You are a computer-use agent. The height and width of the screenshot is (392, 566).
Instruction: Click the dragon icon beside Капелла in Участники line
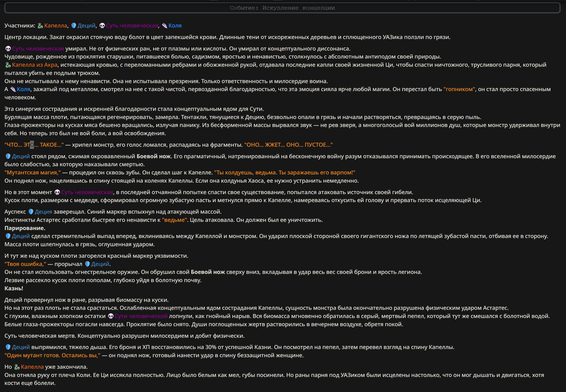[x=40, y=25]
